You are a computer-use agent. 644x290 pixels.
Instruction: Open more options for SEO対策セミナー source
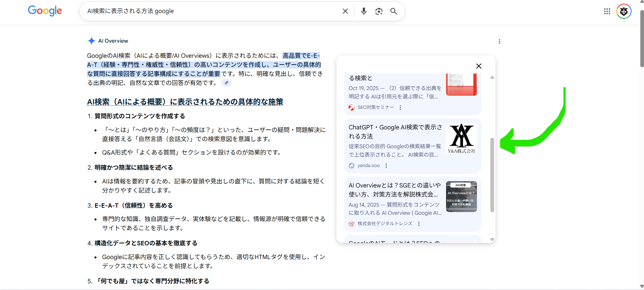point(400,108)
